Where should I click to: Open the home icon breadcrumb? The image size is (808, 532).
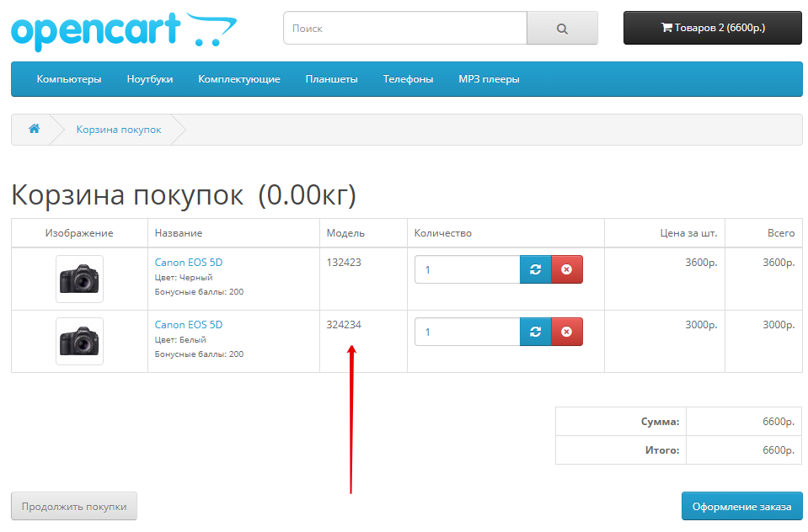point(35,129)
